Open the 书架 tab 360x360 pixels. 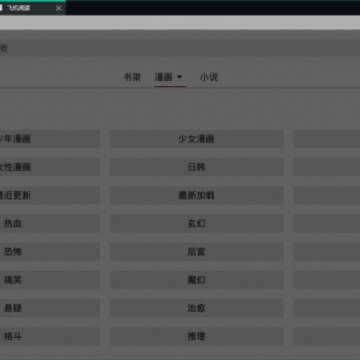point(132,77)
